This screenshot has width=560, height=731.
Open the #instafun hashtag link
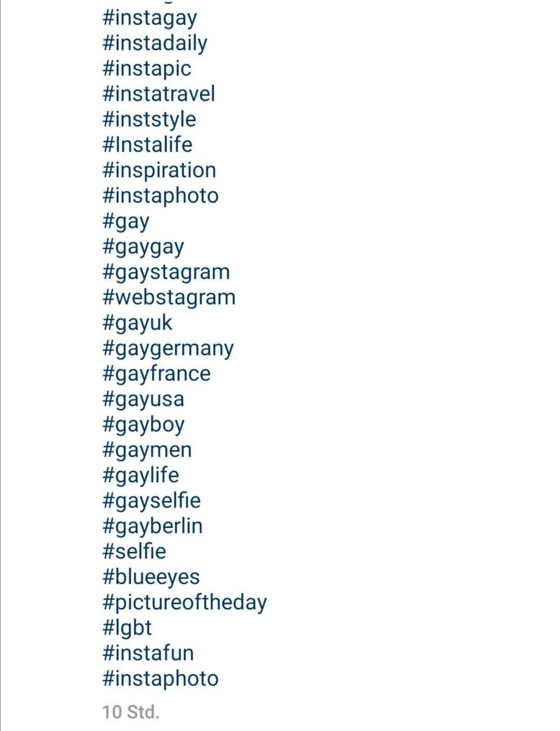(148, 653)
